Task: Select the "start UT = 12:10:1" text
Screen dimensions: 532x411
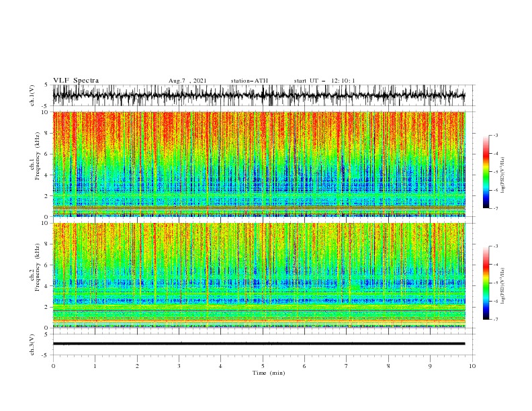Action: [x=324, y=81]
